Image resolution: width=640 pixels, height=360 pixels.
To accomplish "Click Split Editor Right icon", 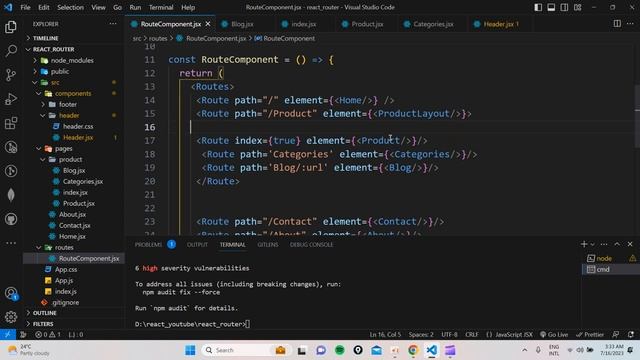I will [x=617, y=24].
